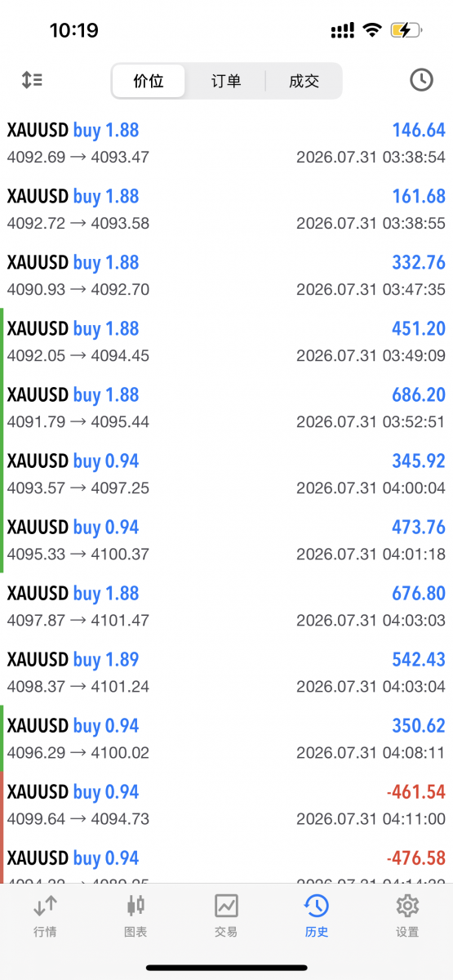Switch to the 成交 segment
Viewport: 453px width, 980px height.
coord(304,81)
